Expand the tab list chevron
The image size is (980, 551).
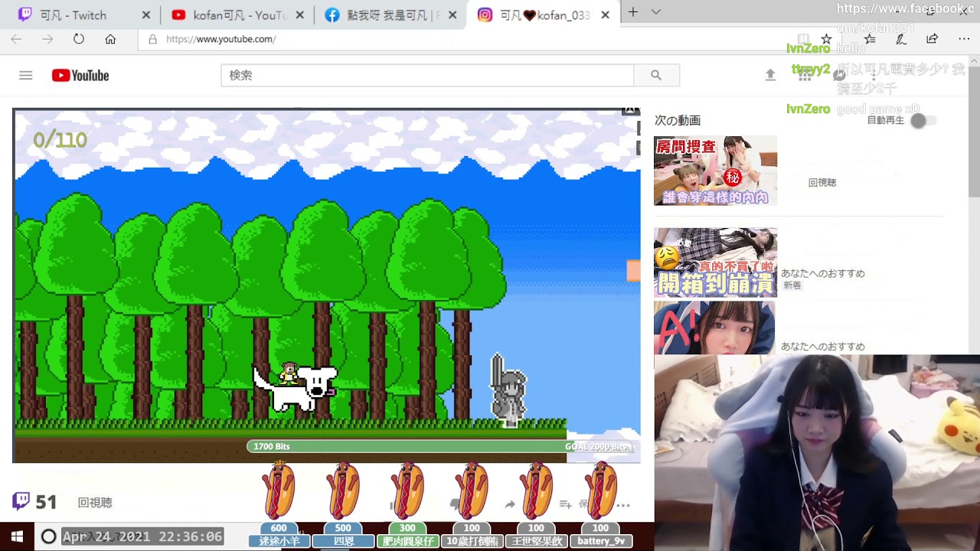655,11
